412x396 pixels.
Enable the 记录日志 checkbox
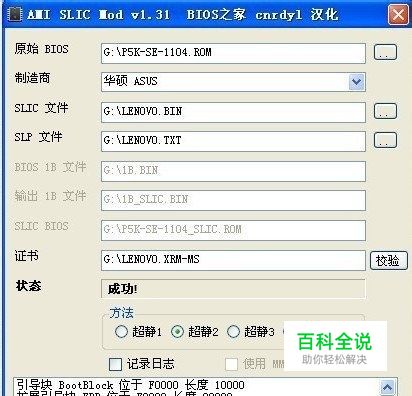pyautogui.click(x=115, y=364)
